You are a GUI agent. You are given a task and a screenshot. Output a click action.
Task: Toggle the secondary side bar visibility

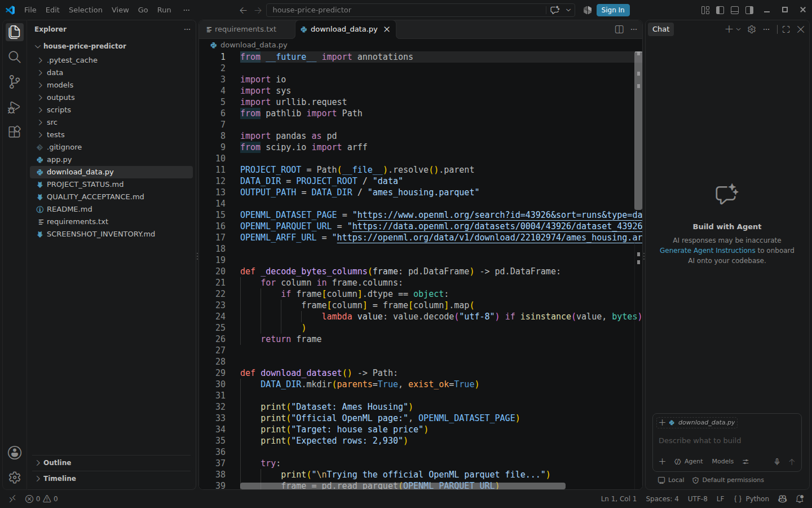pyautogui.click(x=749, y=10)
